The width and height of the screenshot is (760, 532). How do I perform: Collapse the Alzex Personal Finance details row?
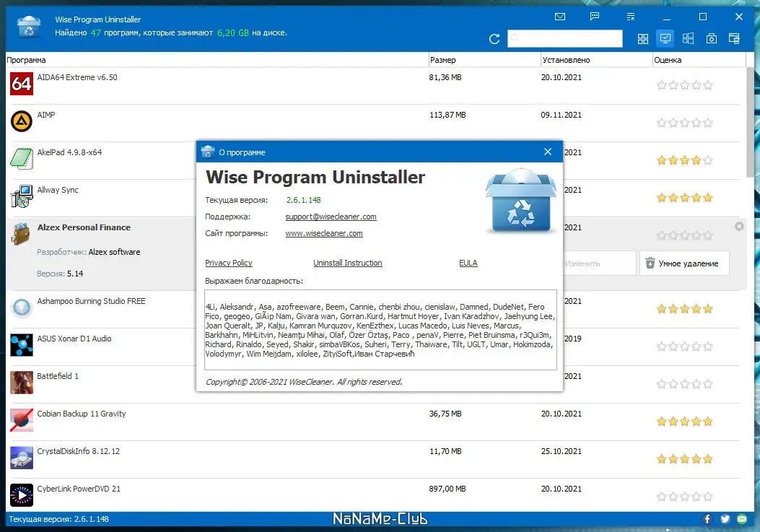738,226
